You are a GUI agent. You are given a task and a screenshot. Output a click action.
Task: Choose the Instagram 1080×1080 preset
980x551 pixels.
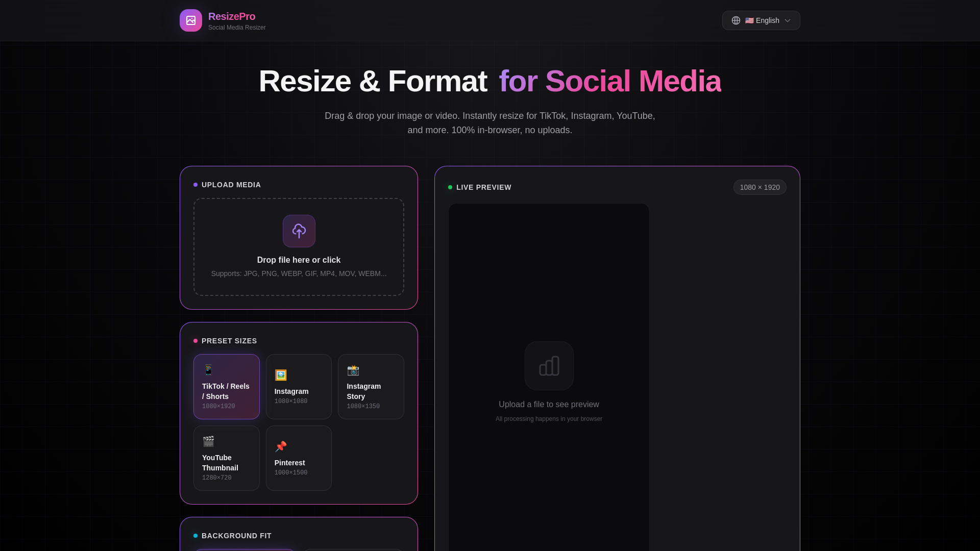[299, 387]
